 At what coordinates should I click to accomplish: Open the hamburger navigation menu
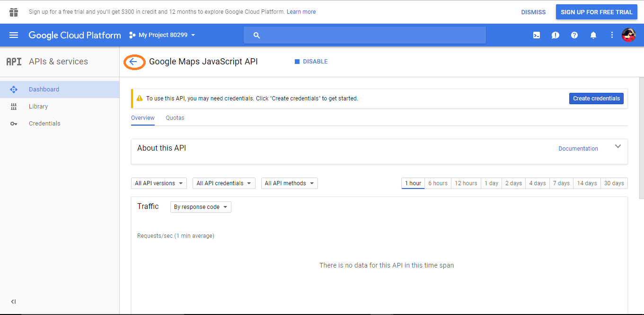[x=14, y=35]
